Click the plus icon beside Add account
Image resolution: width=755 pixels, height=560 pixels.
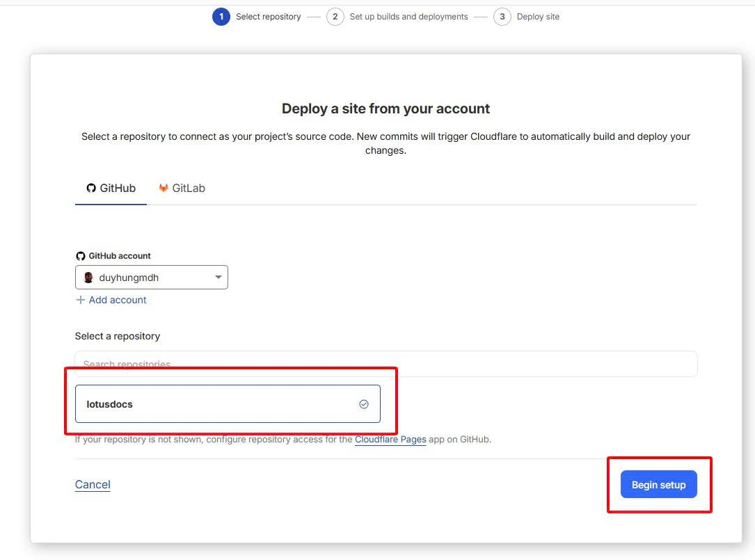(81, 300)
